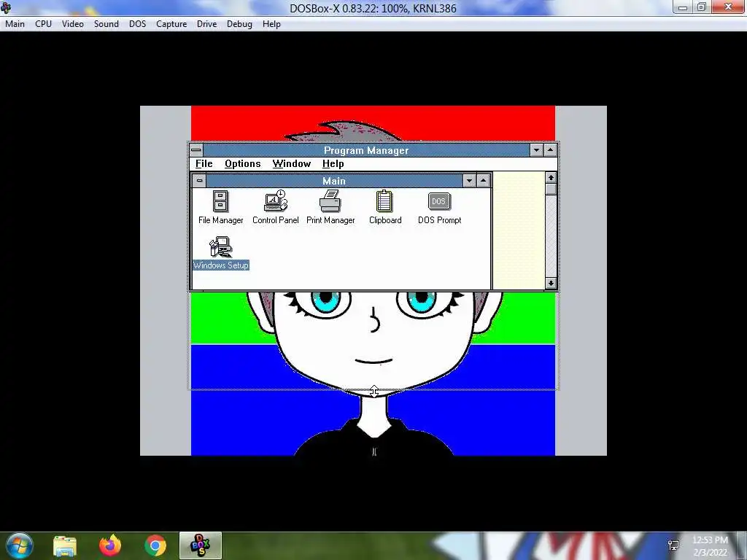This screenshot has height=560, width=747.
Task: Open the Control Panel icon
Action: tap(275, 206)
